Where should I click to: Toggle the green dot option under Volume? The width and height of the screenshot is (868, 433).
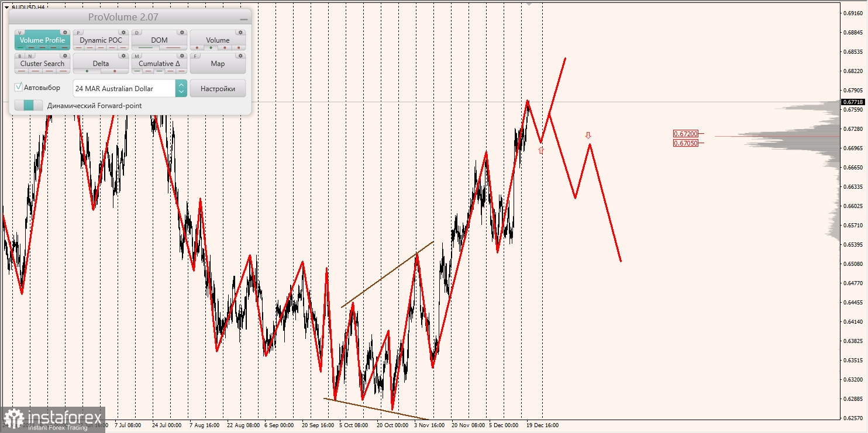[211, 48]
